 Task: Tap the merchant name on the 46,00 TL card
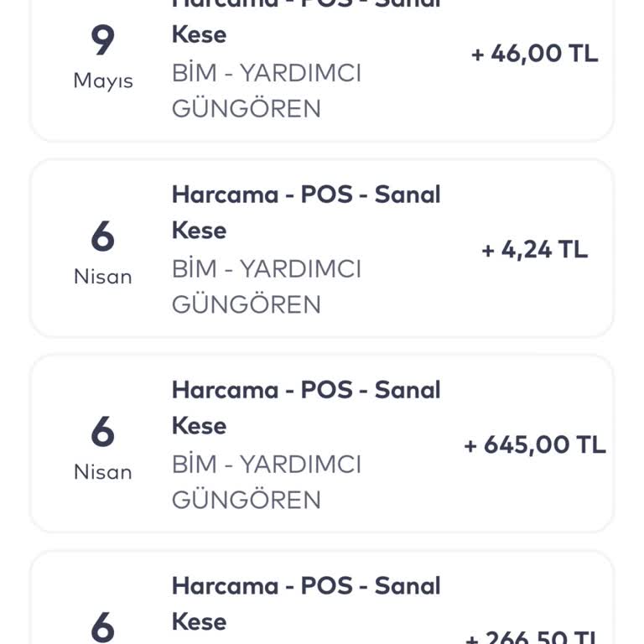pos(266,91)
